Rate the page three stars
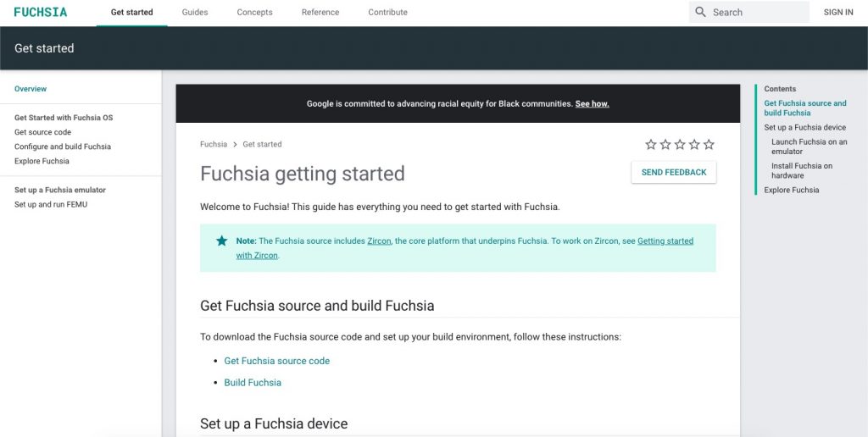This screenshot has width=868, height=437. (x=680, y=144)
